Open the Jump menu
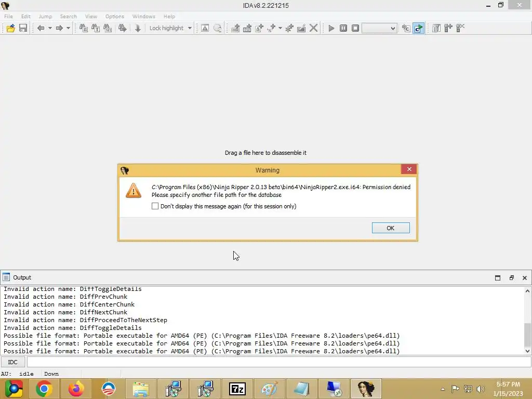The image size is (532, 399). [x=45, y=16]
